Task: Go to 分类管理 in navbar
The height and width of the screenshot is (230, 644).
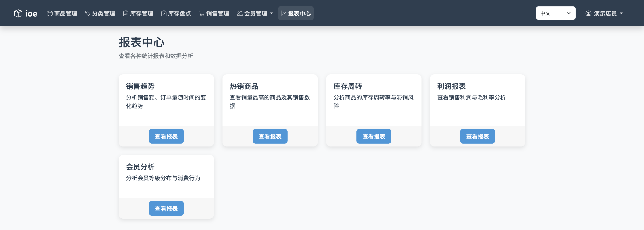Action: pyautogui.click(x=100, y=13)
